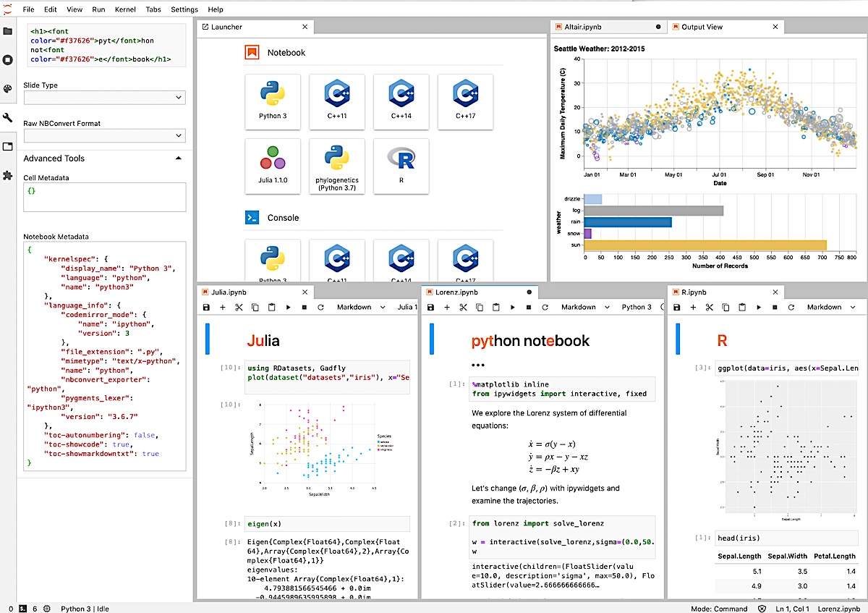The height and width of the screenshot is (613, 868).
Task: Open the file browser sidebar panel
Action: (x=8, y=31)
